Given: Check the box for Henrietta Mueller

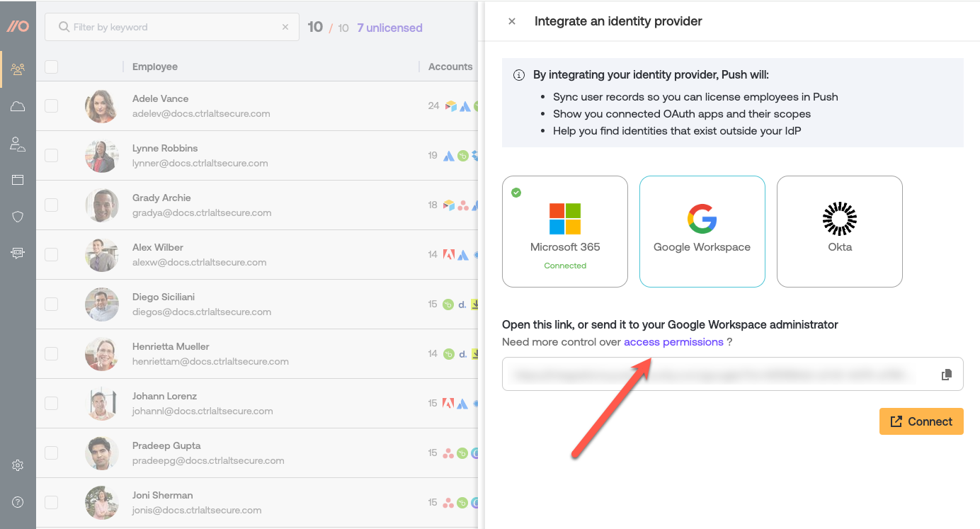Looking at the screenshot, I should pyautogui.click(x=51, y=354).
